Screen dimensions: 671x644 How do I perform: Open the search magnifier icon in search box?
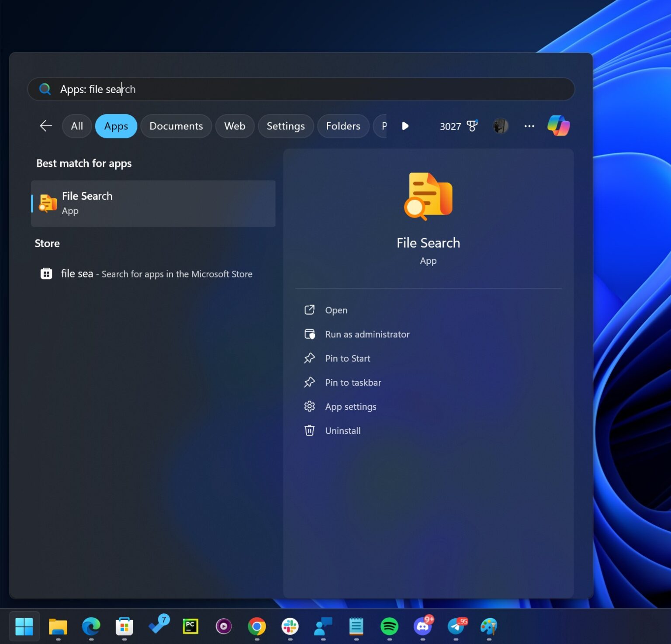click(45, 89)
